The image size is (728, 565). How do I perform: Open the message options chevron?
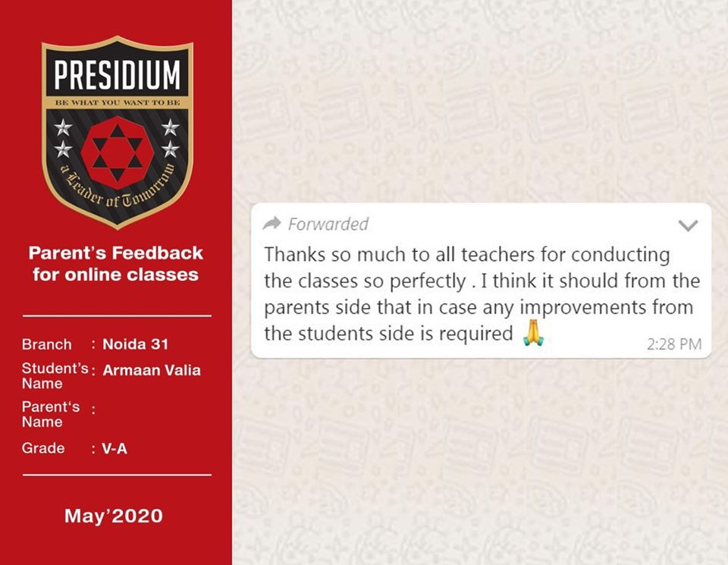click(x=688, y=226)
